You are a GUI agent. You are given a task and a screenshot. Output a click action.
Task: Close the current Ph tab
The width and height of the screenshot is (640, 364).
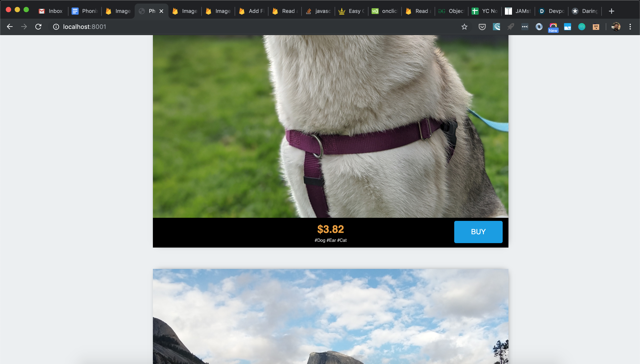point(162,11)
